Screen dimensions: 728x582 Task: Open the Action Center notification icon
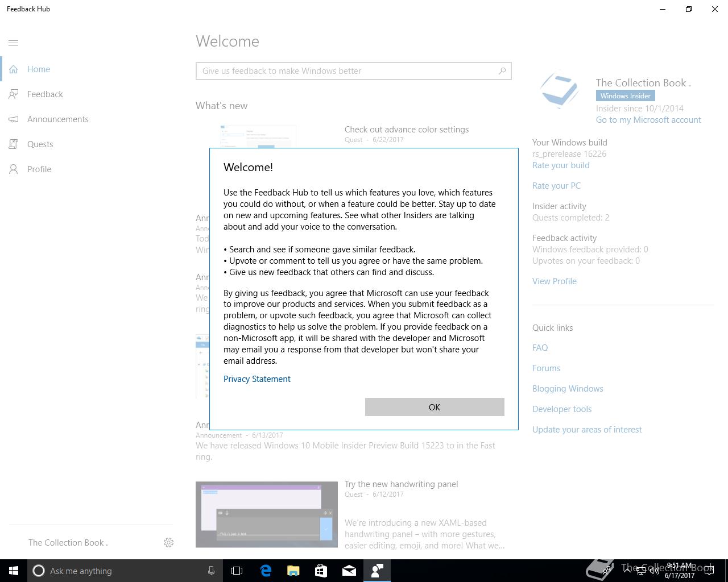(709, 571)
